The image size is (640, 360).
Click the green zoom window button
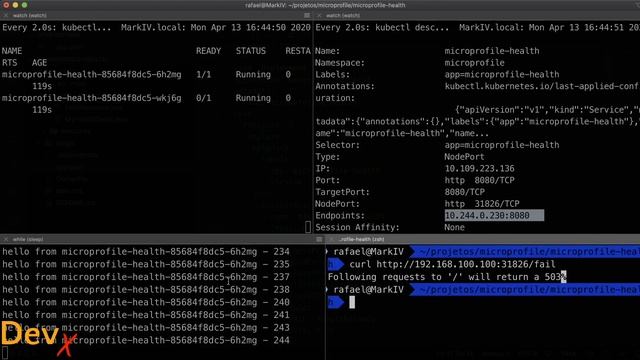click(x=24, y=5)
